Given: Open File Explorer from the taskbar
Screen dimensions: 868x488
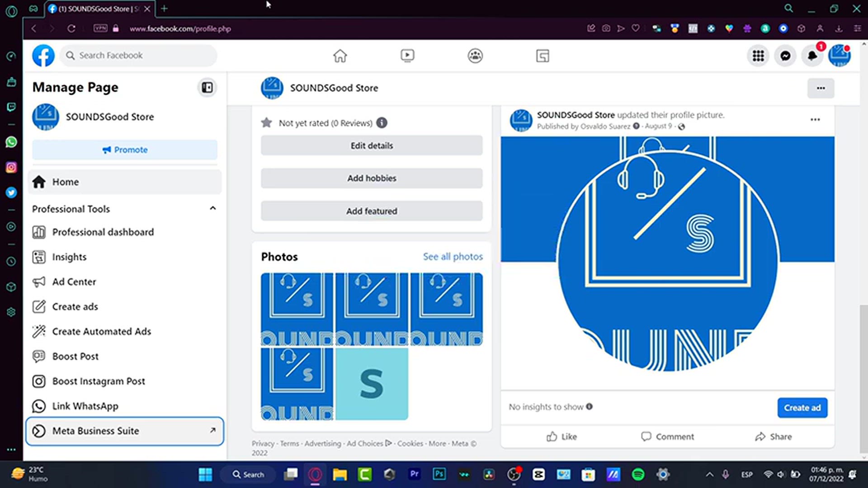Looking at the screenshot, I should point(340,474).
